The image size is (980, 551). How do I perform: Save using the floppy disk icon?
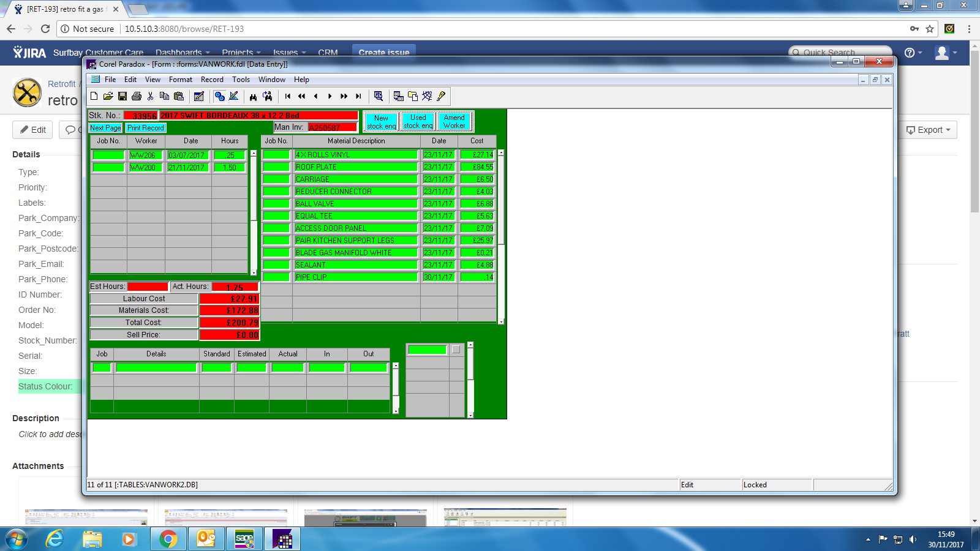pyautogui.click(x=123, y=96)
